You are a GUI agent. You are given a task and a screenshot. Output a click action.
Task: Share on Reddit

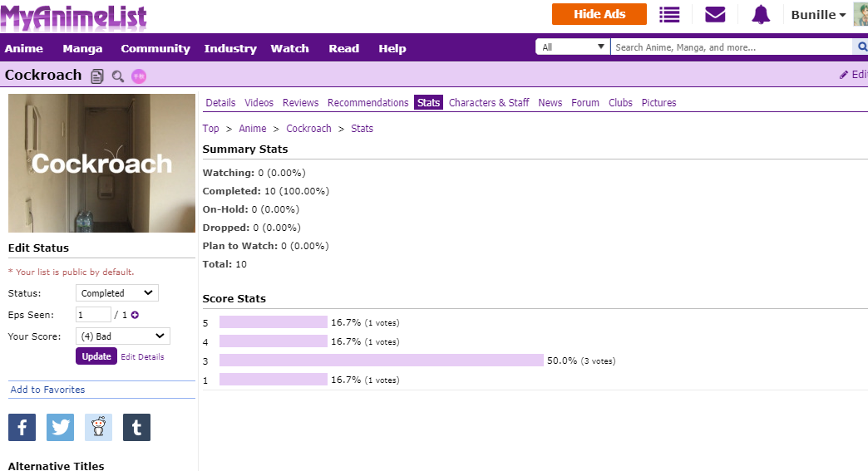click(x=98, y=427)
